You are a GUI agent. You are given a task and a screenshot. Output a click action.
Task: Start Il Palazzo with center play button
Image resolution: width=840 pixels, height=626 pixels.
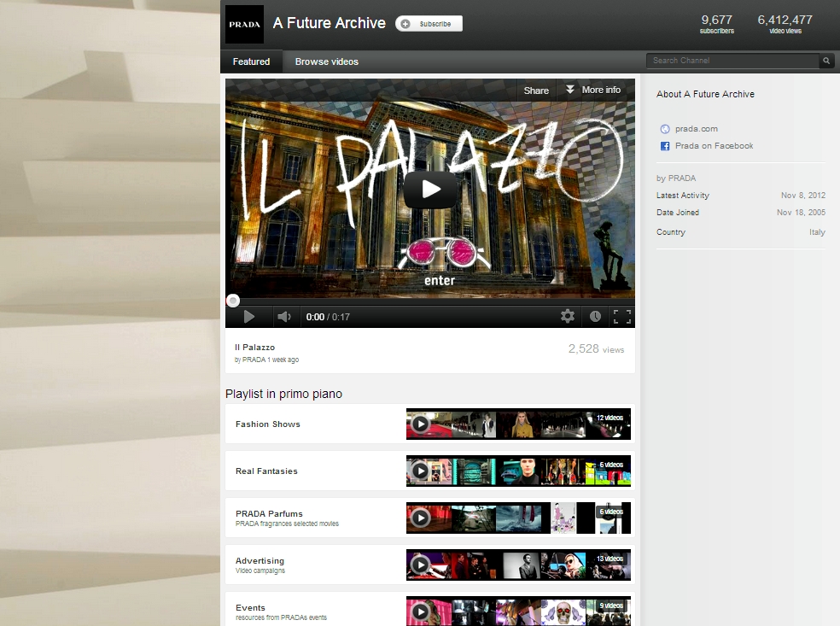[x=430, y=190]
